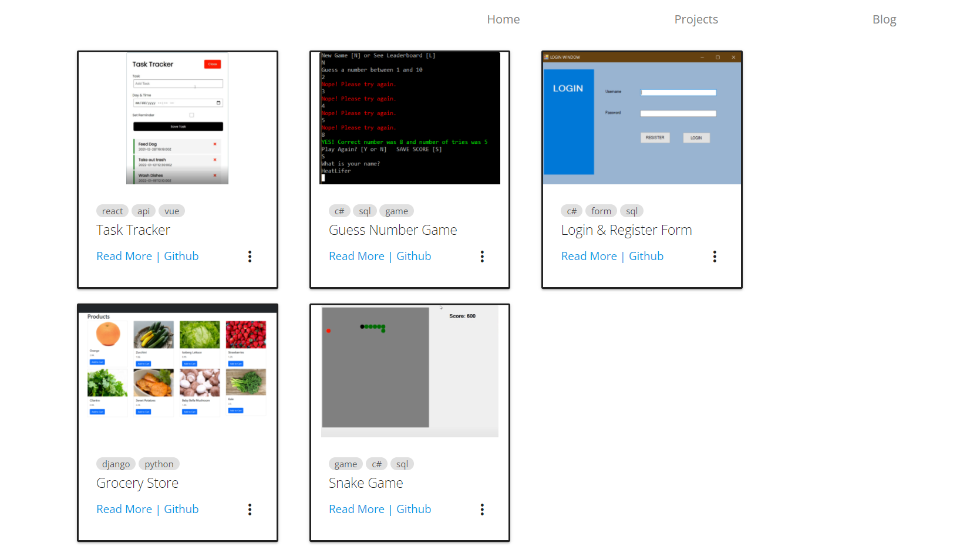Click the Login & Register Form title
This screenshot has width=960, height=560.
tap(626, 230)
